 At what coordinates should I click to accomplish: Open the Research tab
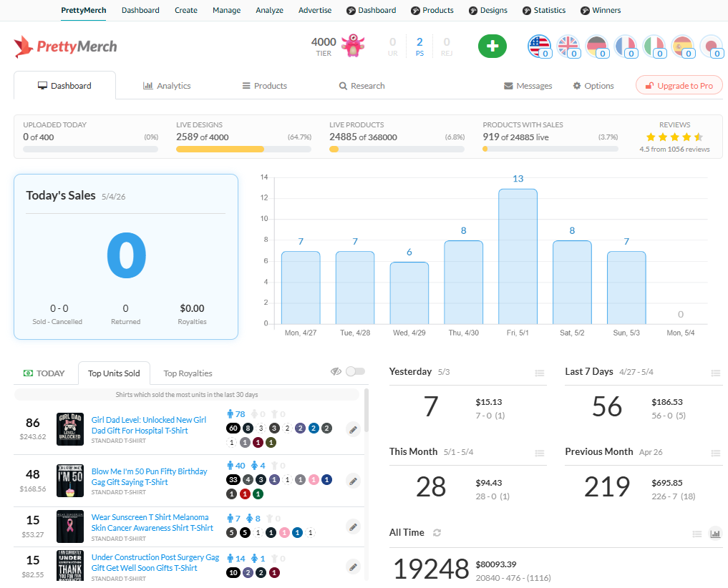pos(362,85)
